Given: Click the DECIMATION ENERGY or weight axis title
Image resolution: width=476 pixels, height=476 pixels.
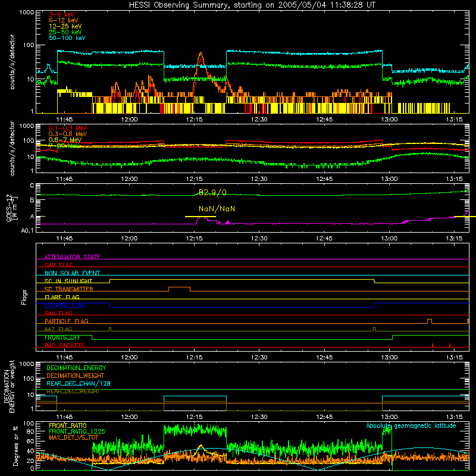Looking at the screenshot, I should pos(9,386).
